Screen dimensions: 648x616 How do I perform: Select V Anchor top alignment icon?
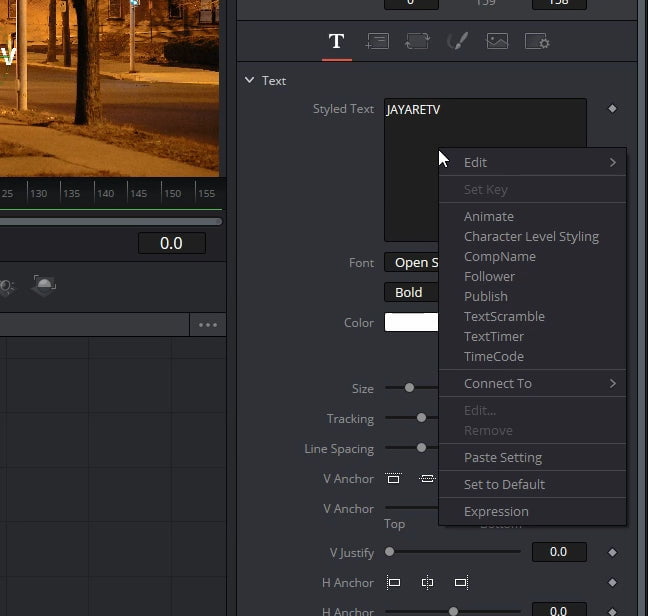click(393, 478)
